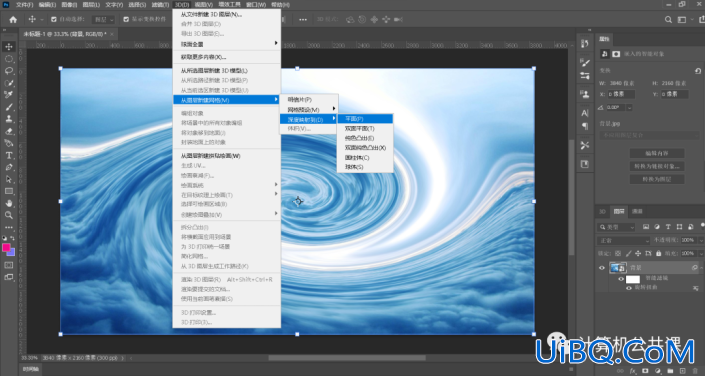The width and height of the screenshot is (705, 376).
Task: Click the magenta foreground color swatch
Action: pos(6,247)
